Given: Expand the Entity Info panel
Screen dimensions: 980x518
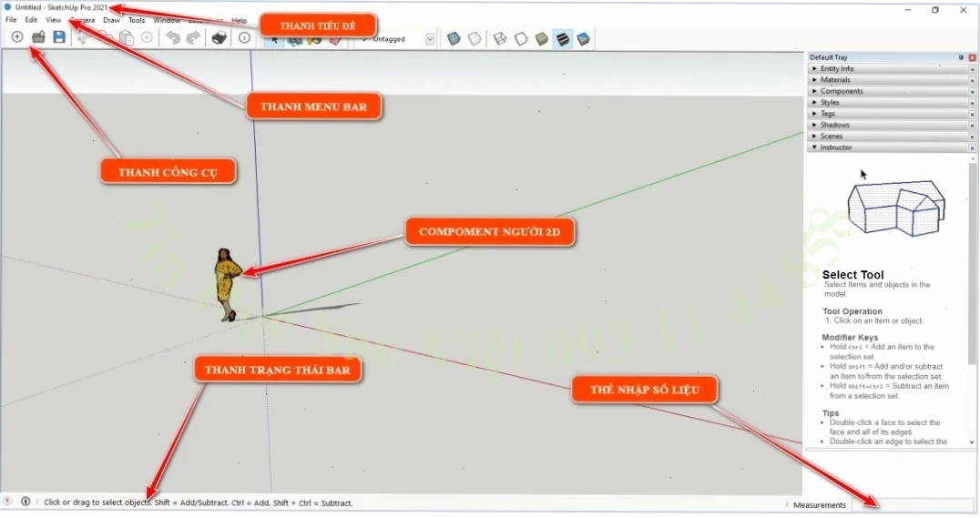Looking at the screenshot, I should point(813,69).
